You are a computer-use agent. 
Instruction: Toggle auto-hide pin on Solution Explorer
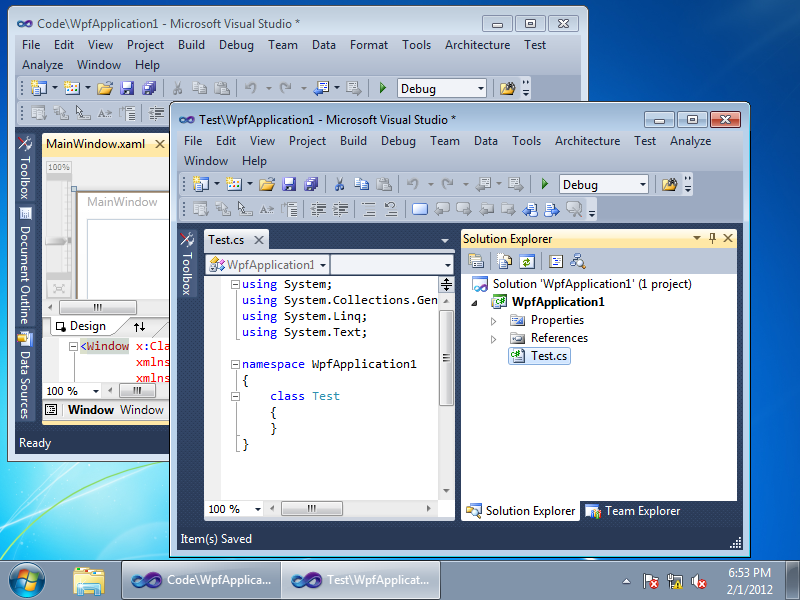tap(711, 238)
